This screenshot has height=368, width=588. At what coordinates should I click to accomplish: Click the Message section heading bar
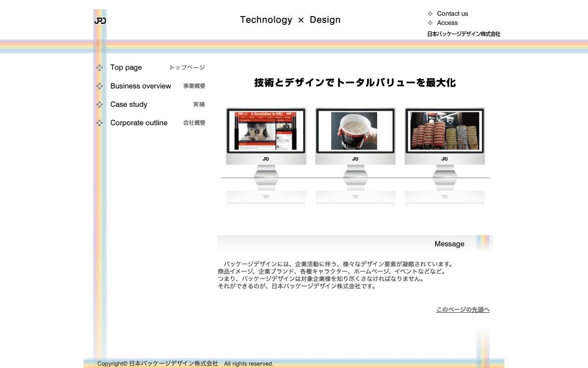(x=355, y=244)
